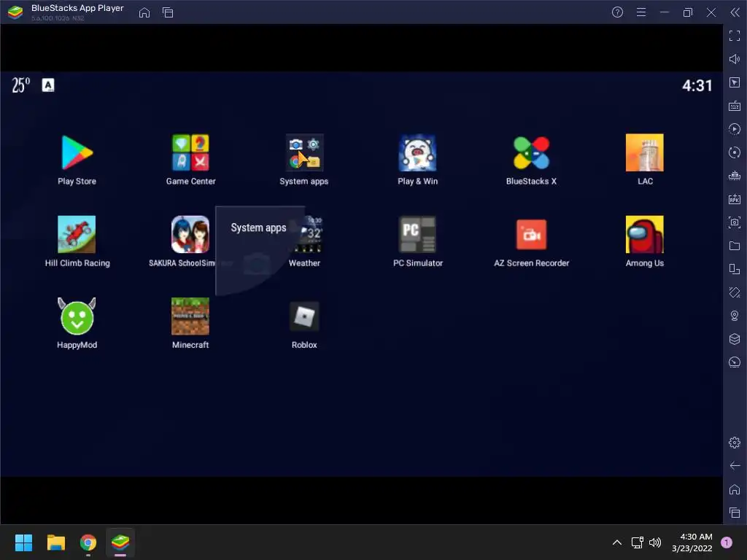This screenshot has width=747, height=560.
Task: Collapse the BlueStacks side toolbar
Action: [x=735, y=12]
